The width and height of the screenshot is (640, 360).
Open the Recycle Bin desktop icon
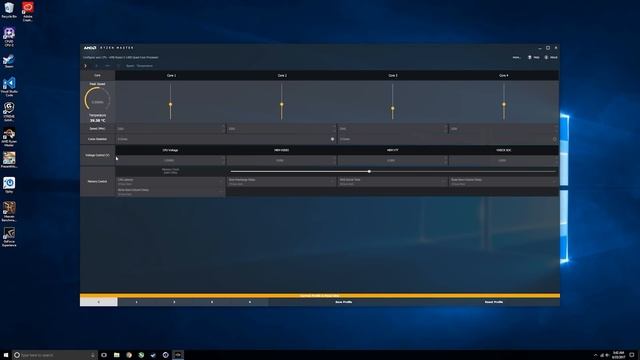9,10
